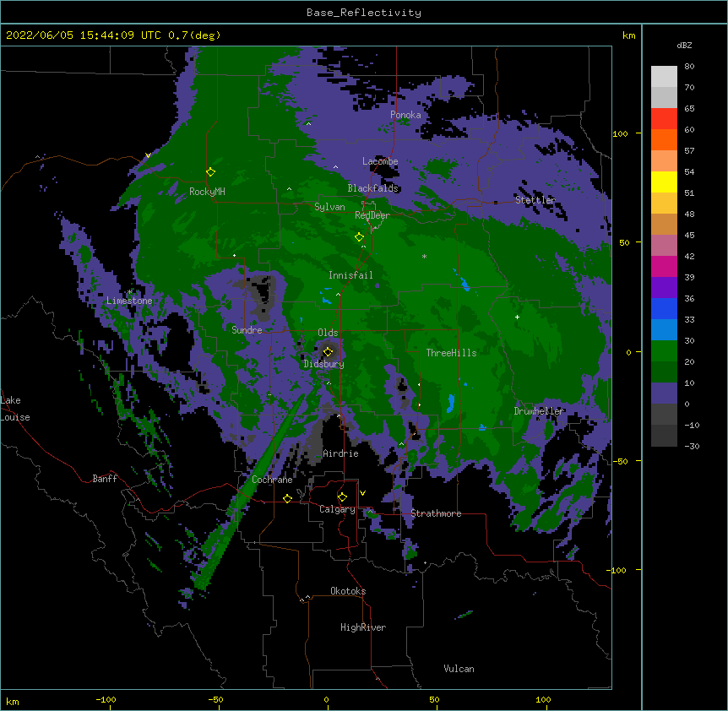Select the Calgary city label
Viewport: 728px width, 711px height.
tap(337, 509)
